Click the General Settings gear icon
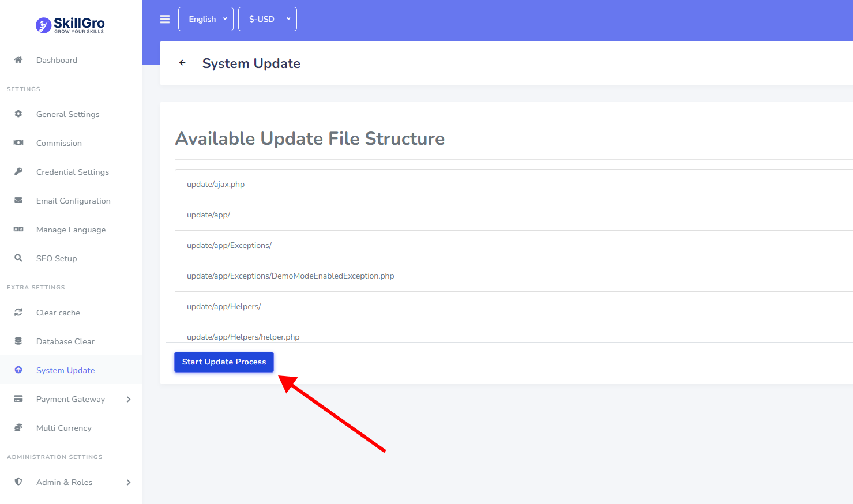 tap(18, 114)
